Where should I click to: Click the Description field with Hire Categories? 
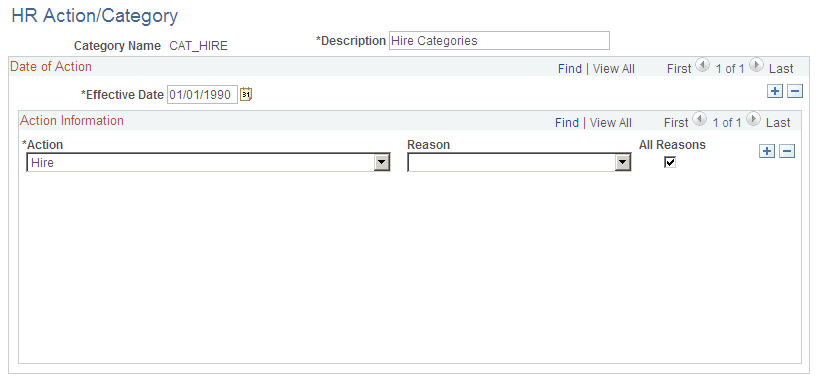point(499,41)
